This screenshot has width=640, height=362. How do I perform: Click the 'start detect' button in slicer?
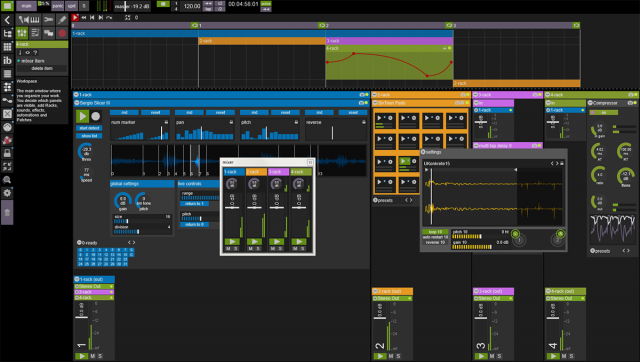89,128
